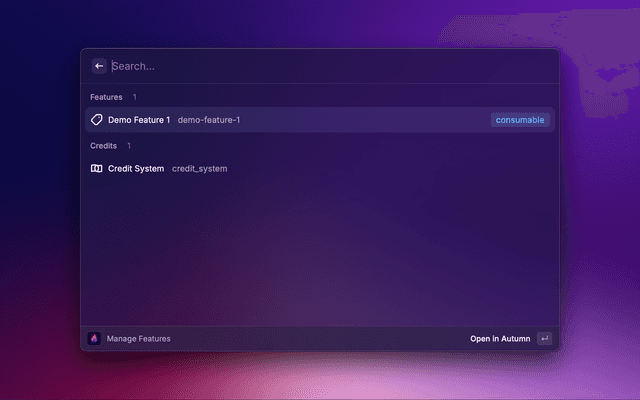Click the Credits section header
The image size is (640, 400).
coord(104,146)
